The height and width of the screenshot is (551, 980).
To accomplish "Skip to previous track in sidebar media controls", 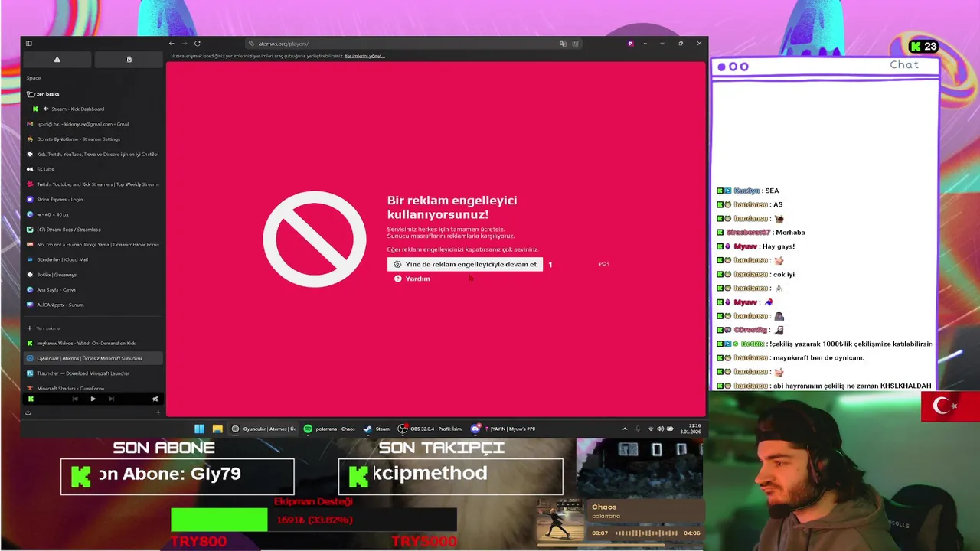I will (75, 399).
